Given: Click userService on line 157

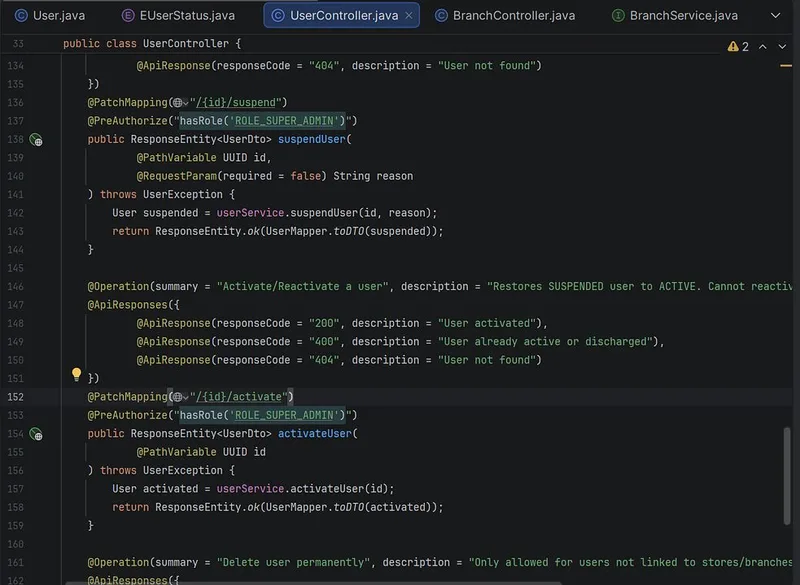Looking at the screenshot, I should (250, 489).
